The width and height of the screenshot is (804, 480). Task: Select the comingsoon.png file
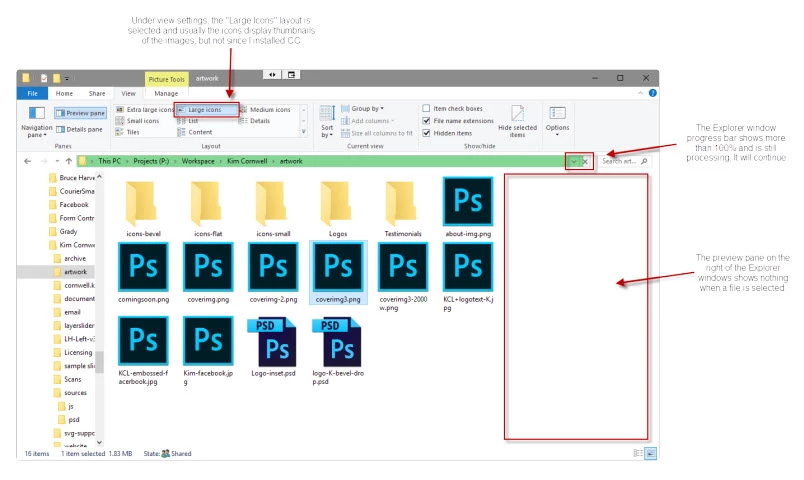pyautogui.click(x=143, y=273)
